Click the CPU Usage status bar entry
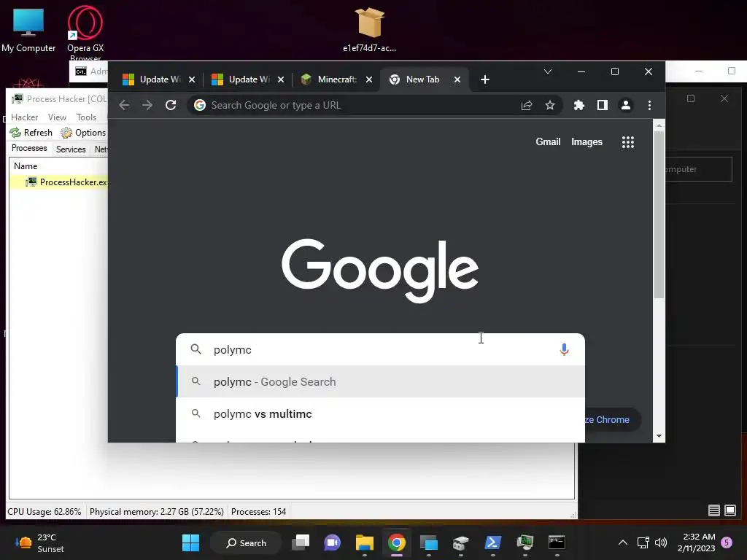This screenshot has height=560, width=747. tap(44, 512)
